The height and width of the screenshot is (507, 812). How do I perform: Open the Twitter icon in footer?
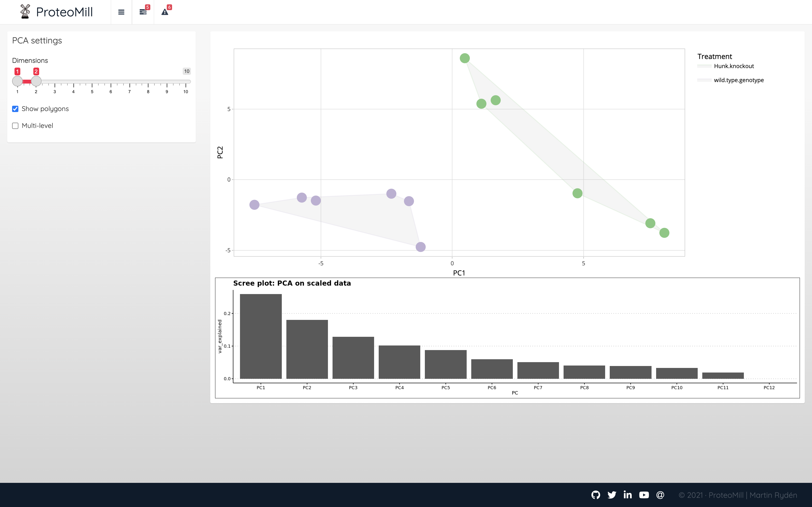(x=612, y=495)
